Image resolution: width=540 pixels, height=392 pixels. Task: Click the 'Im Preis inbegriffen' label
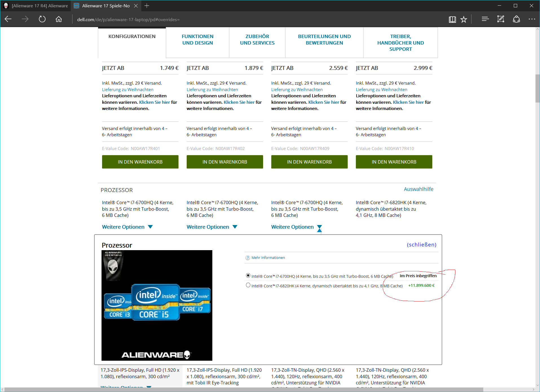coord(418,276)
